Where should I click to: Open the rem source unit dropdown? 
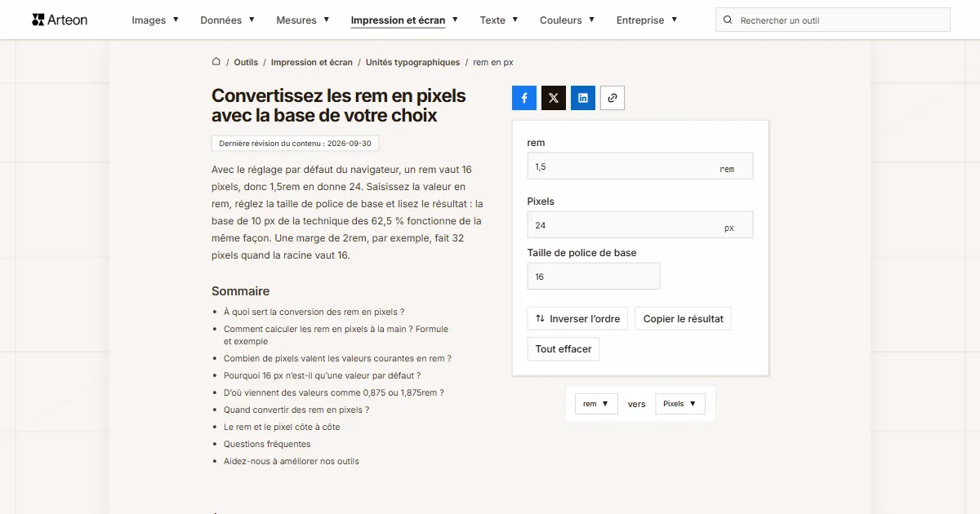coord(596,404)
